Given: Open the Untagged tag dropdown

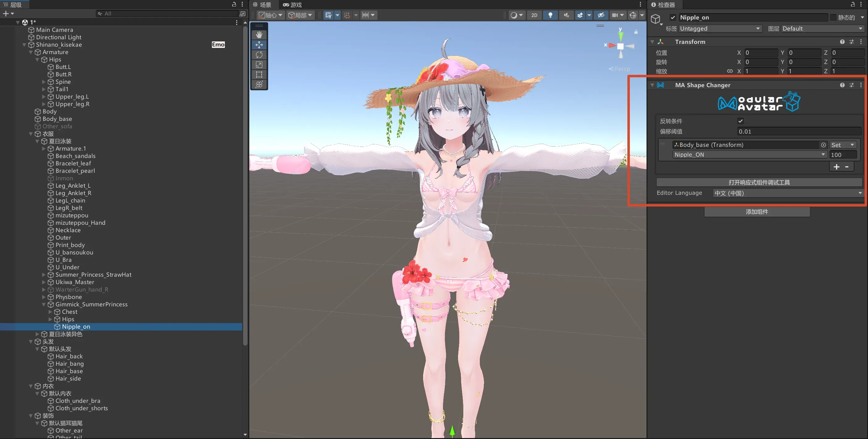Looking at the screenshot, I should pos(720,29).
